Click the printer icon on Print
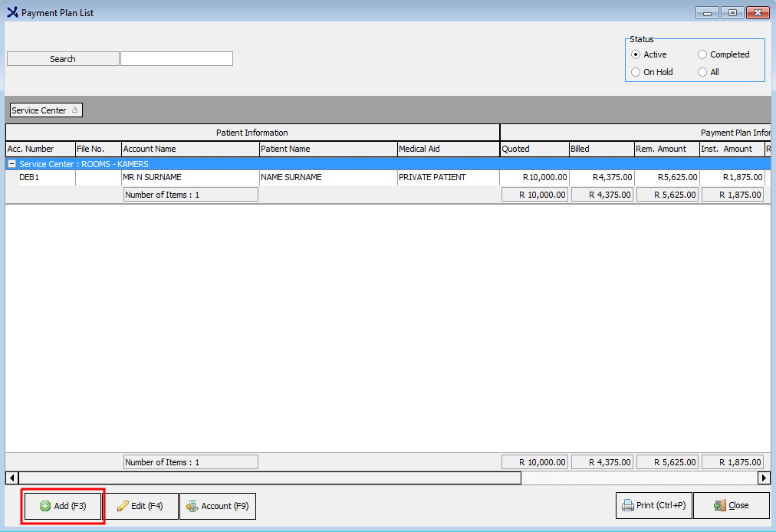 (627, 505)
